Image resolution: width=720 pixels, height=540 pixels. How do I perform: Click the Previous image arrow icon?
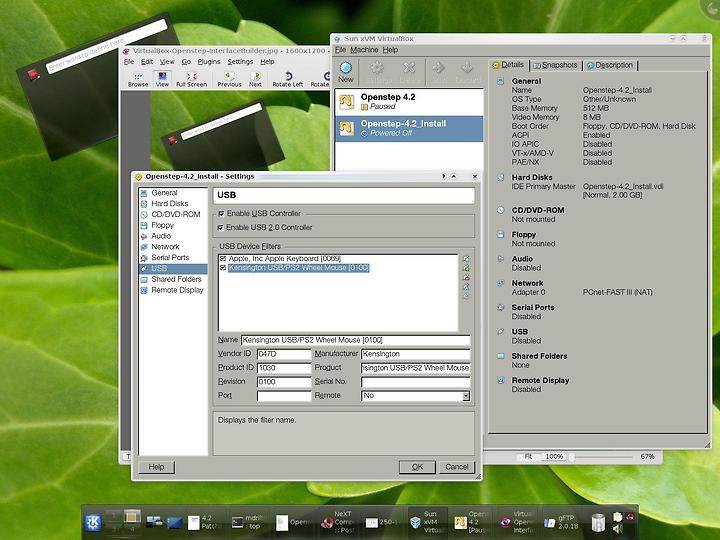[229, 78]
